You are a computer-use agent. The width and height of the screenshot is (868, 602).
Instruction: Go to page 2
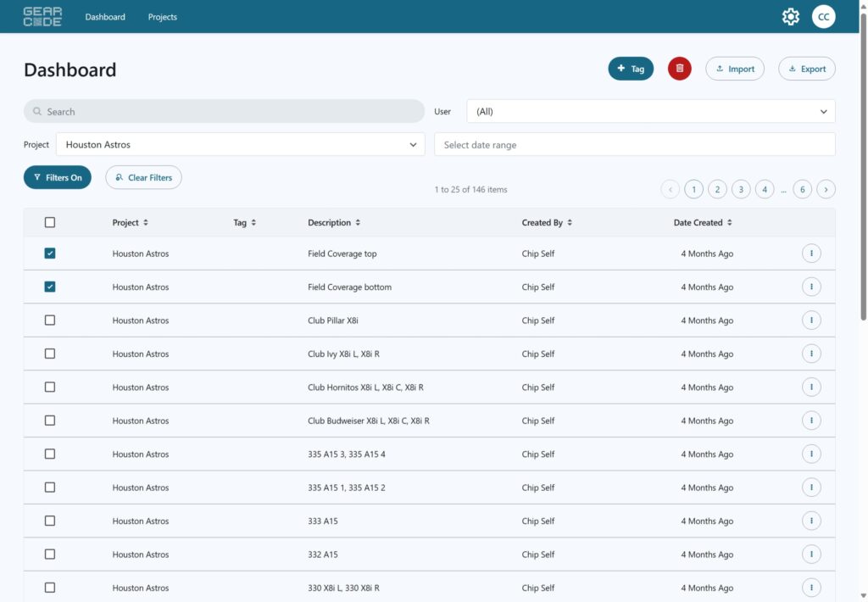717,189
